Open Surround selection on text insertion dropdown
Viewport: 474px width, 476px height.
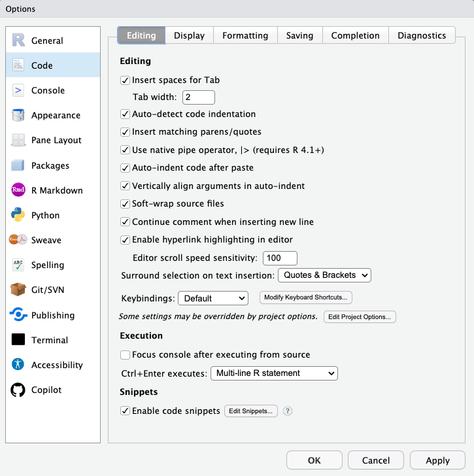click(324, 275)
